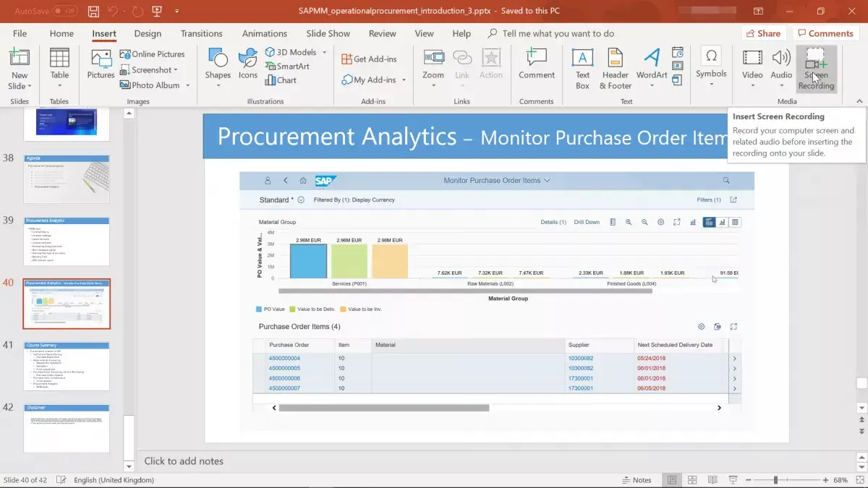Open the Table dropdown
868x488 pixels.
pos(59,86)
